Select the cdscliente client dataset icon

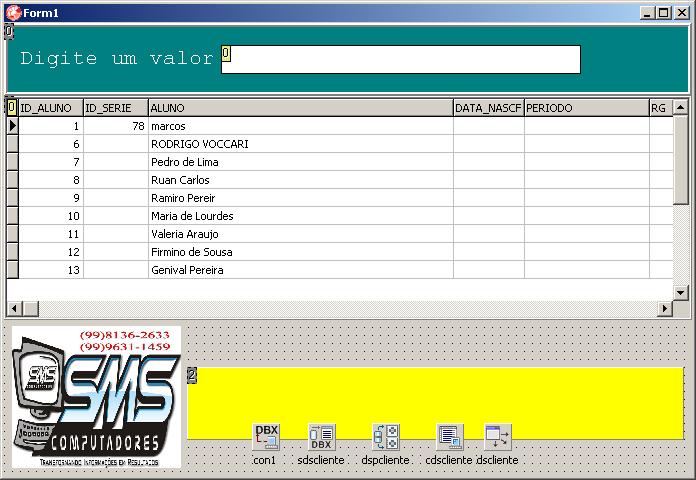pyautogui.click(x=449, y=437)
